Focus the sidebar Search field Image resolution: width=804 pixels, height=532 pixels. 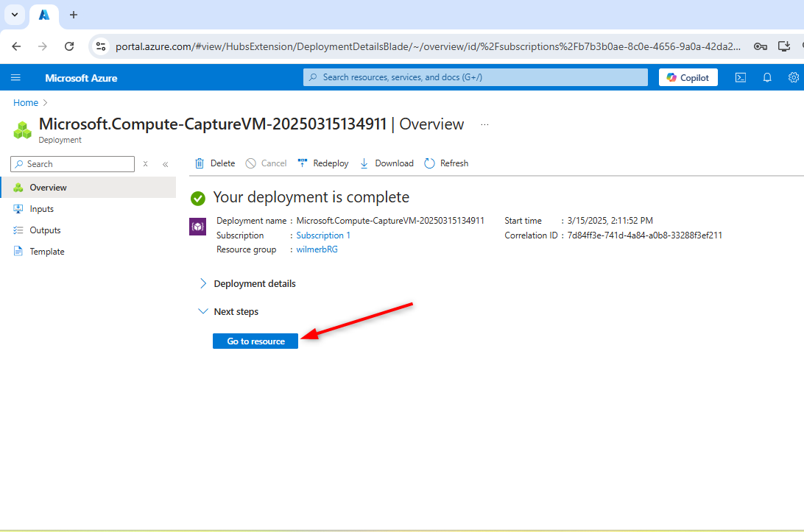(x=72, y=164)
